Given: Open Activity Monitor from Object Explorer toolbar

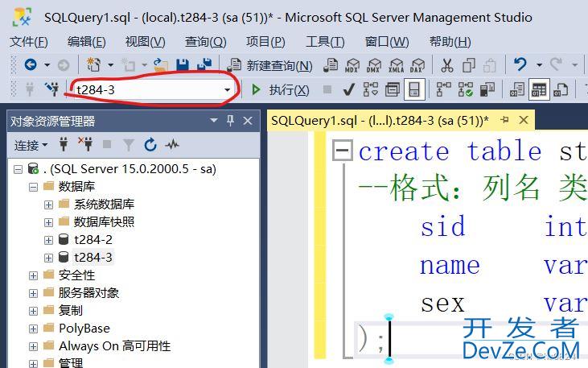Looking at the screenshot, I should [172, 145].
